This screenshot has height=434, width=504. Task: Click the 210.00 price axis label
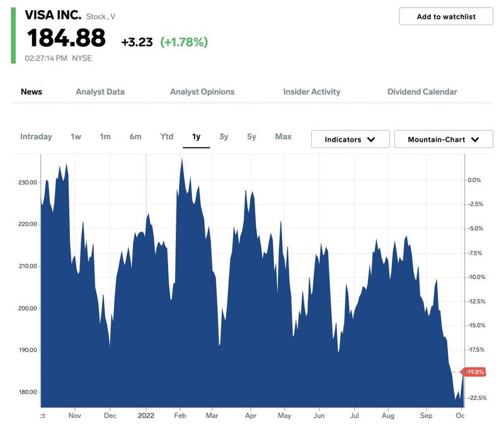point(28,266)
